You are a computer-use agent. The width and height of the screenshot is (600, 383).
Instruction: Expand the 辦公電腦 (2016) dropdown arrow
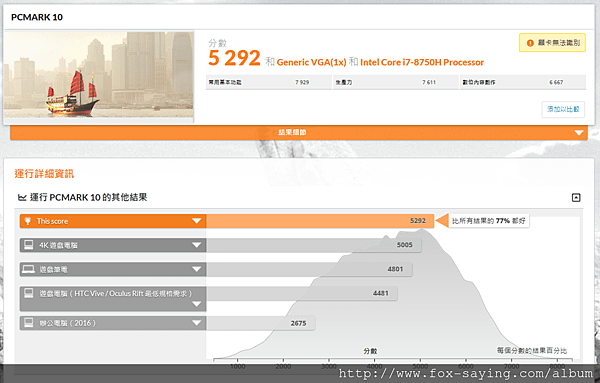(197, 323)
